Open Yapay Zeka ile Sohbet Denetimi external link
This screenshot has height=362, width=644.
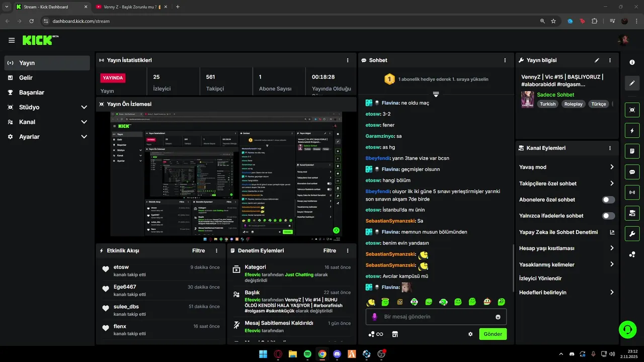[x=612, y=232]
